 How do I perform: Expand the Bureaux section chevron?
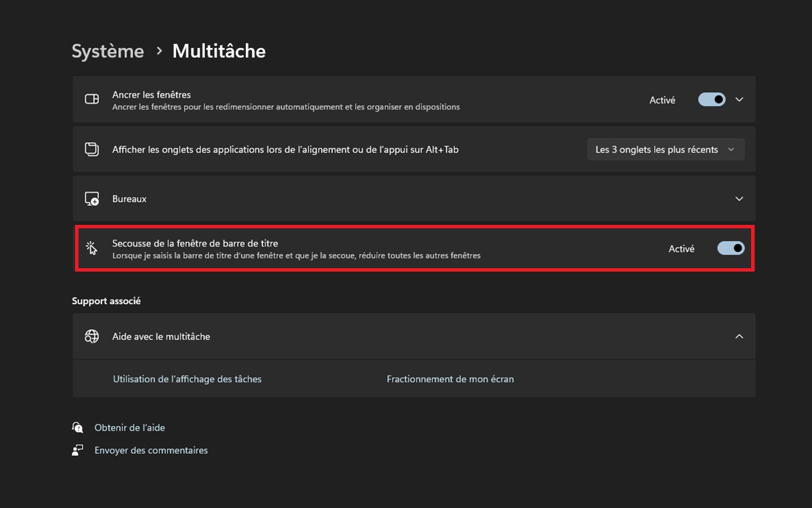(739, 199)
